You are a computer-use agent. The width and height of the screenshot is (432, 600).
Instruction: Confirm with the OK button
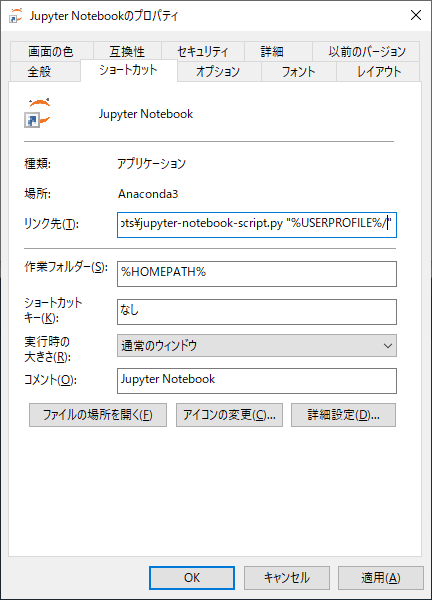192,578
